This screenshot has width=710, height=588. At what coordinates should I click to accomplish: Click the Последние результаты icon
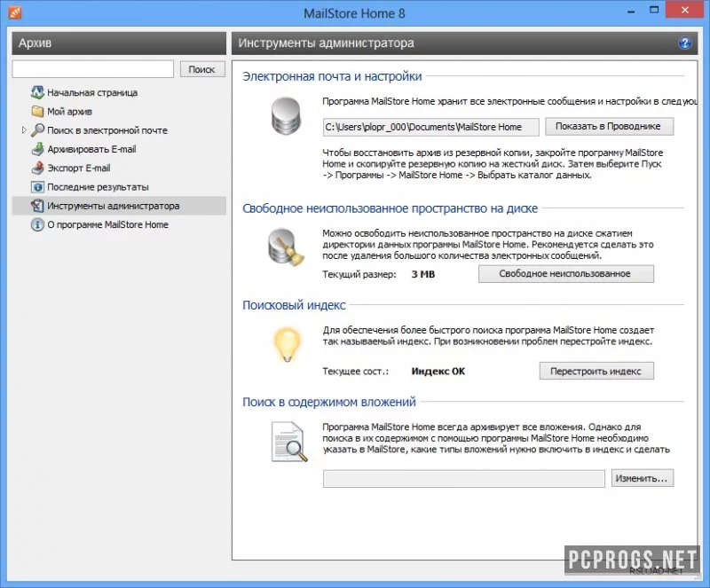37,187
